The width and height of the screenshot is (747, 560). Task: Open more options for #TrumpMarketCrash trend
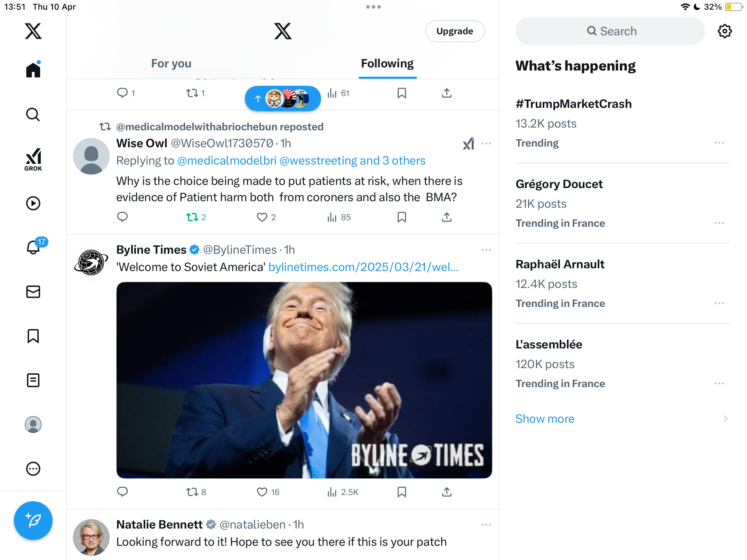(719, 143)
